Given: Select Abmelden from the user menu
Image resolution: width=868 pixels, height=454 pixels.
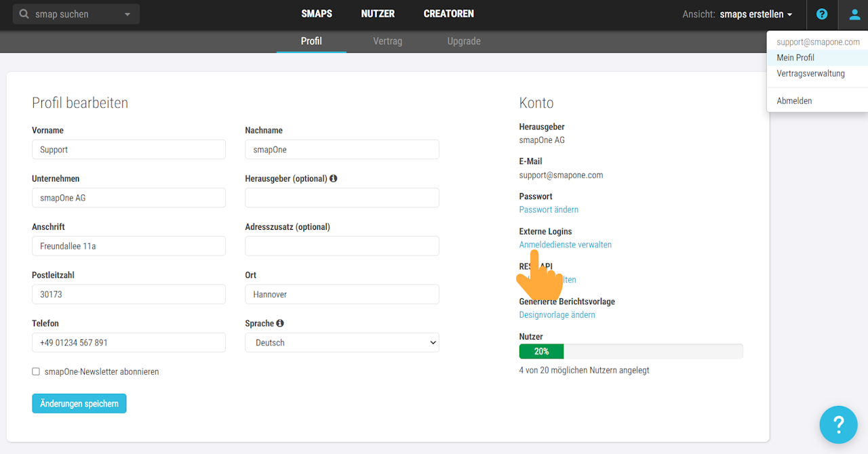Looking at the screenshot, I should [794, 101].
